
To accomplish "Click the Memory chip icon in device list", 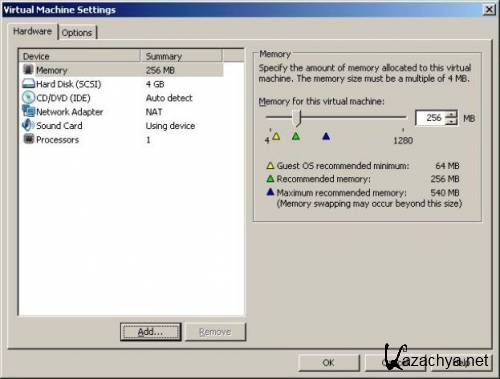I will [28, 69].
